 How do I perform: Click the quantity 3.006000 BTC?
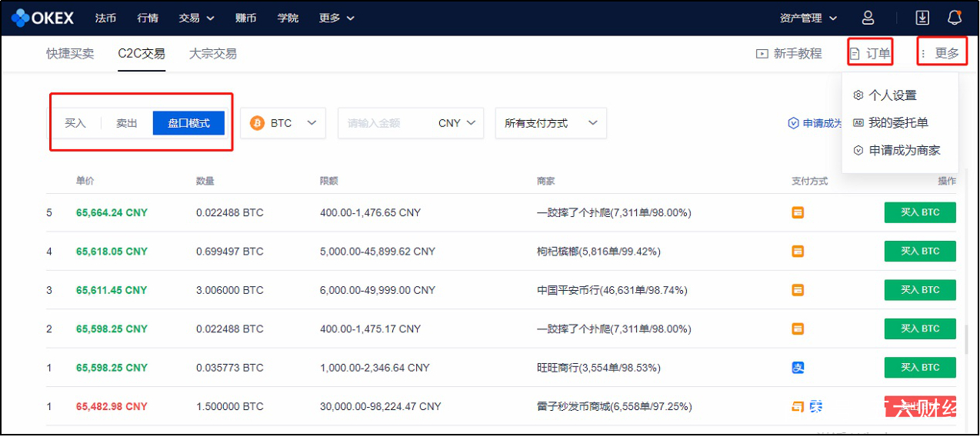230,290
